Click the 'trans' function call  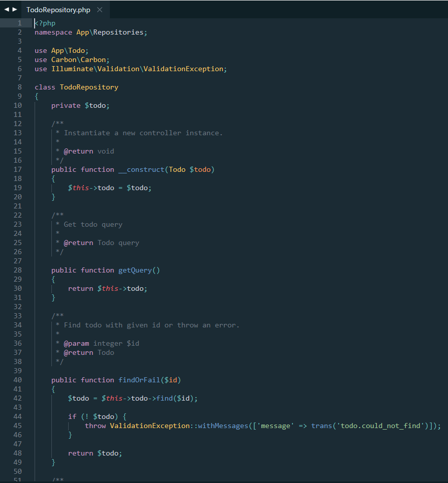pyautogui.click(x=322, y=426)
